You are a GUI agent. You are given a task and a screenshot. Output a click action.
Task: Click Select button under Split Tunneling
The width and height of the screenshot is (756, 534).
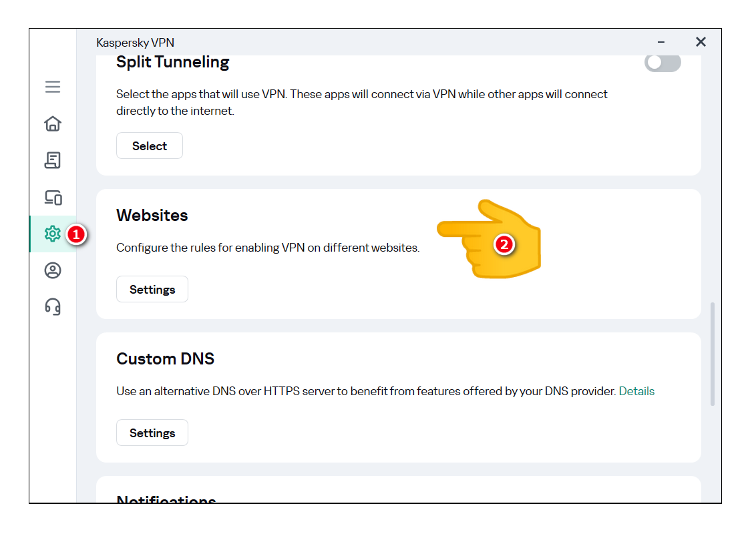tap(150, 146)
